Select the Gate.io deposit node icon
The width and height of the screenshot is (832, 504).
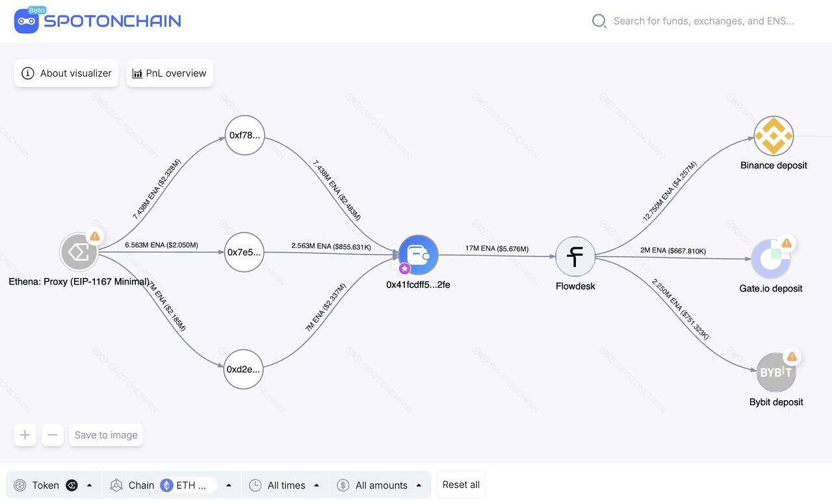(771, 258)
